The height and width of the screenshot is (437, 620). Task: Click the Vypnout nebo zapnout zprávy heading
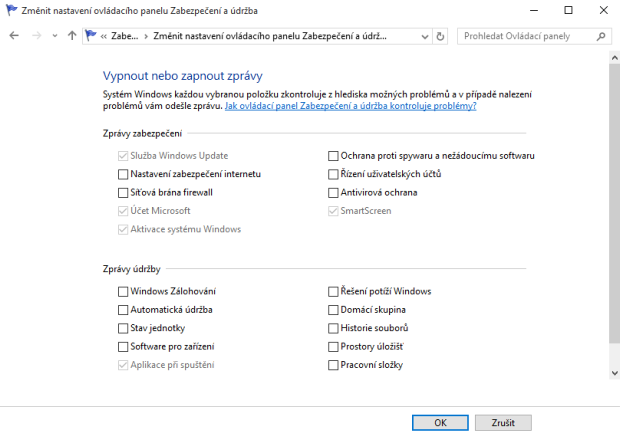183,76
